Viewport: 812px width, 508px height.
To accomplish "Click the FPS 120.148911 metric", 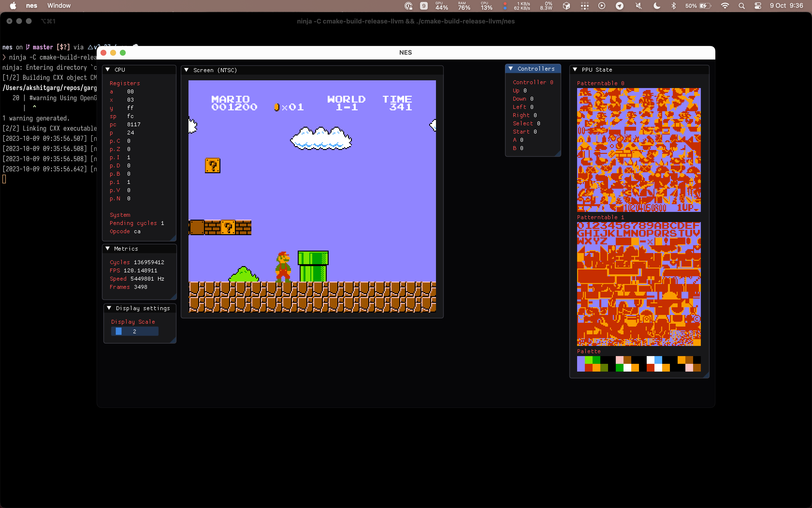I will coord(134,270).
